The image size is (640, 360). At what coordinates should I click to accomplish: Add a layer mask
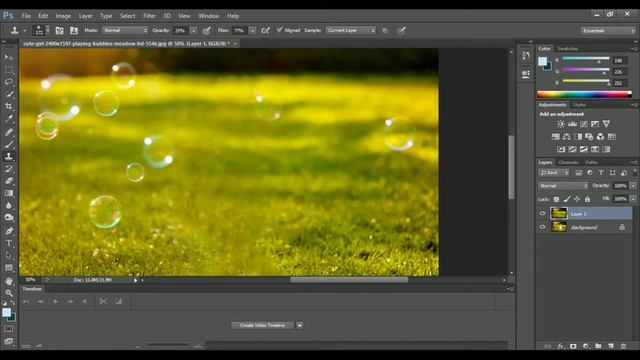pyautogui.click(x=573, y=346)
